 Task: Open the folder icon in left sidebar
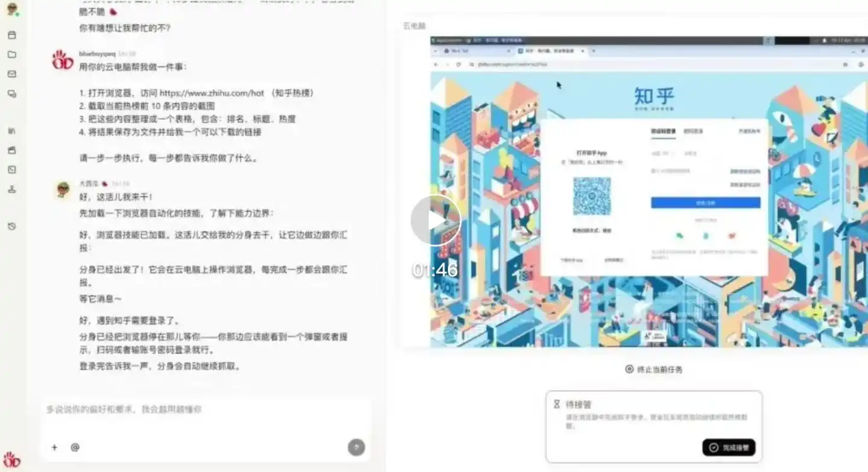[x=11, y=54]
